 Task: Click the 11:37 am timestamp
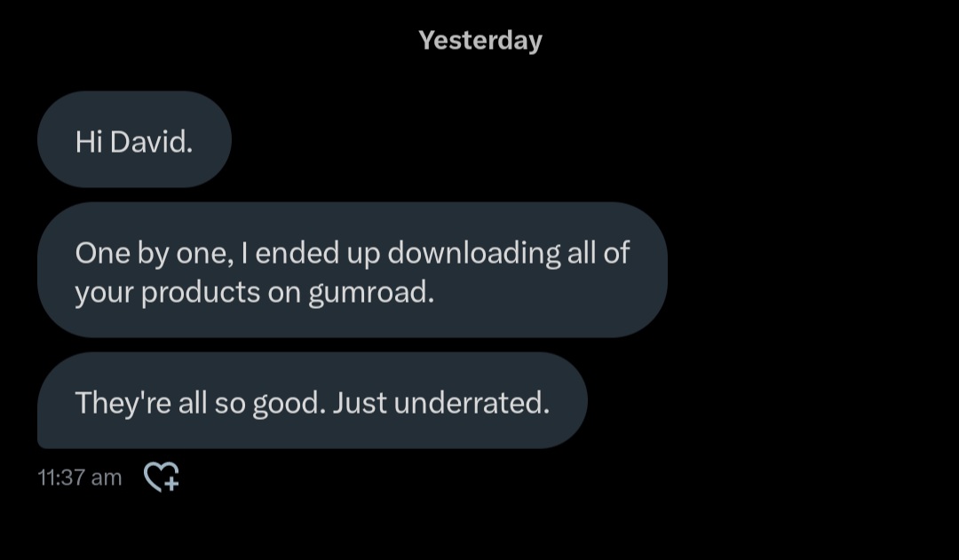(80, 477)
